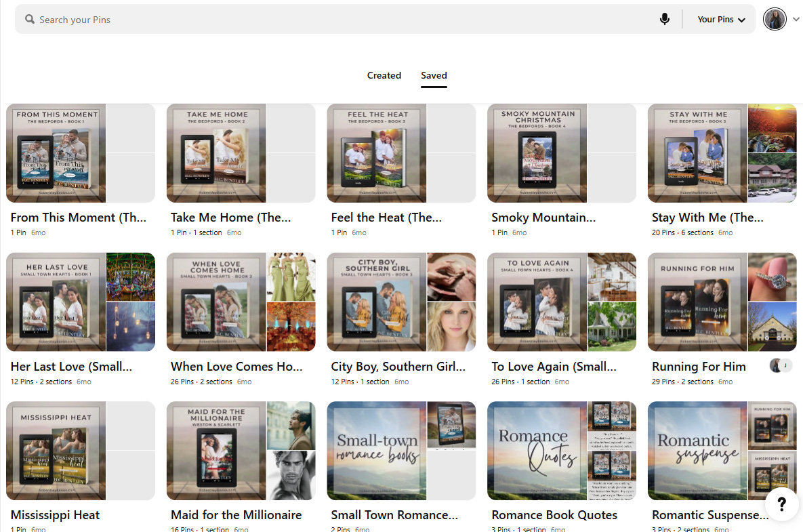803x532 pixels.
Task: Open Romantic suspense board cover
Action: pos(697,451)
